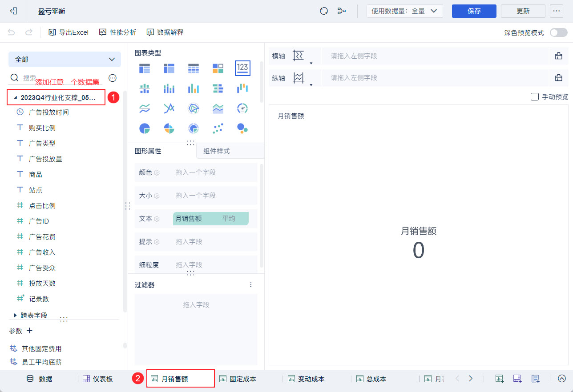Screen dimensions: 573x392
Task: Click the back/exit icon beside 盈亏平衡
Action: (13, 11)
